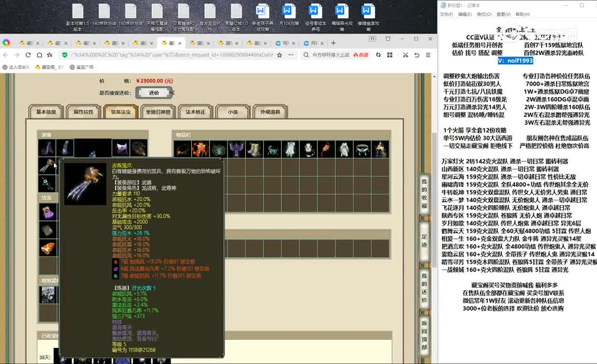This screenshot has height=364, width=597.
Task: Click the search magnifier icon in browser
Action: (306, 55)
